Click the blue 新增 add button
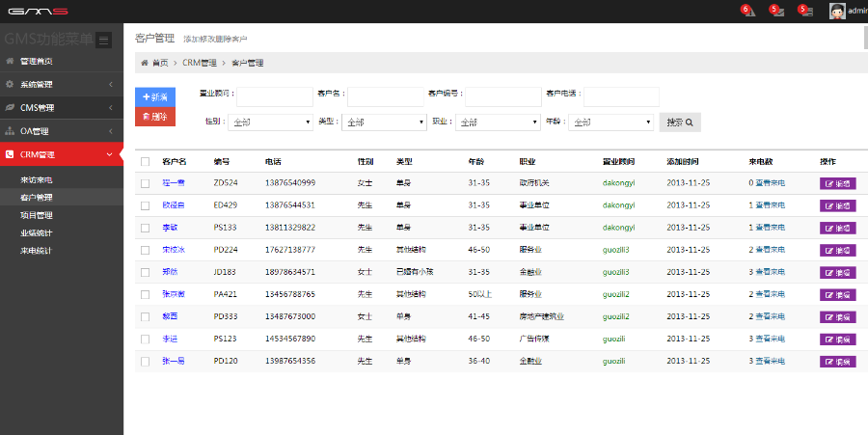The width and height of the screenshot is (868, 435). [x=155, y=97]
